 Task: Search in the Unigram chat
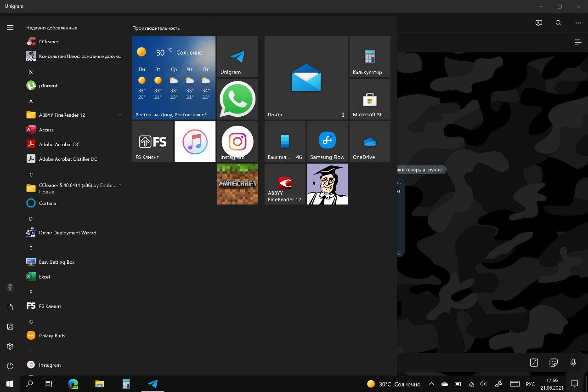pyautogui.click(x=559, y=23)
